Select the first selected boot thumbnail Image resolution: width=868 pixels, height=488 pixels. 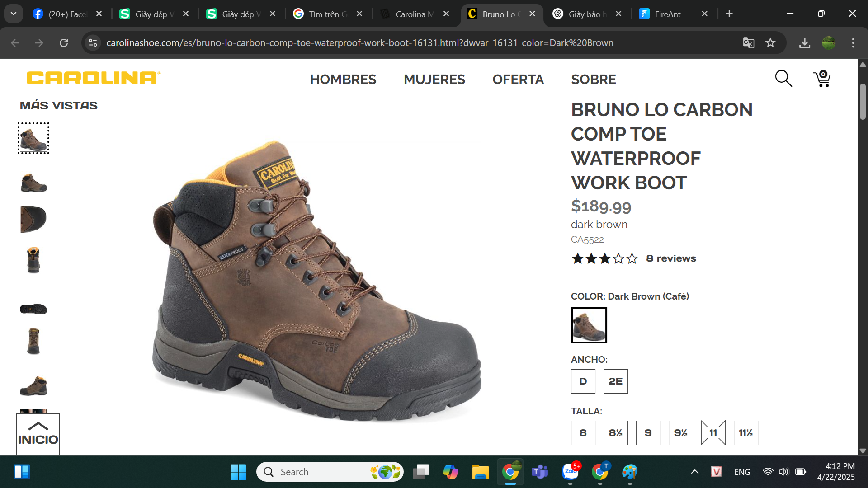33,138
